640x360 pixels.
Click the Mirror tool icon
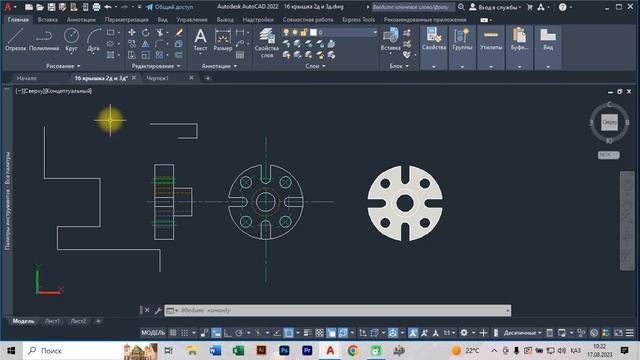click(x=146, y=44)
